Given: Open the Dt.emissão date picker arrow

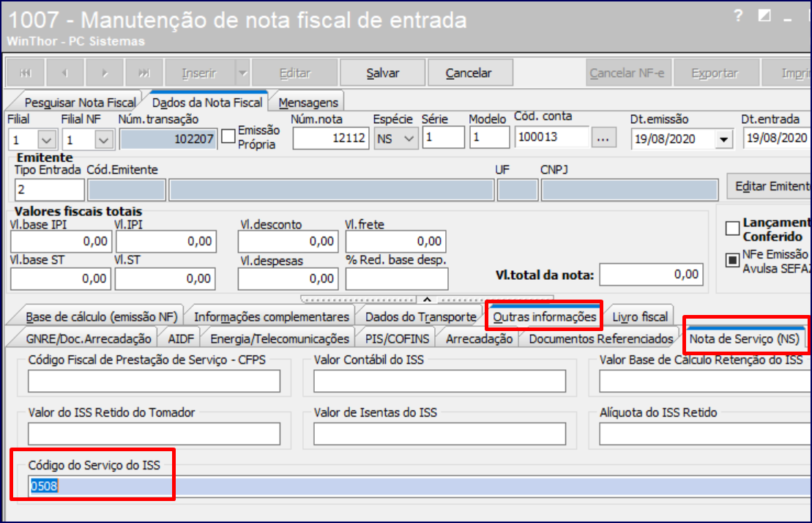Looking at the screenshot, I should [x=724, y=139].
